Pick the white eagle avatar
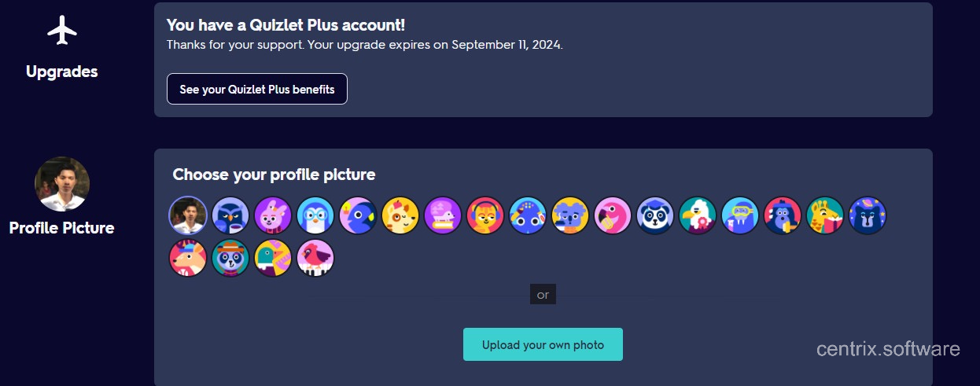This screenshot has height=386, width=980. click(x=698, y=215)
